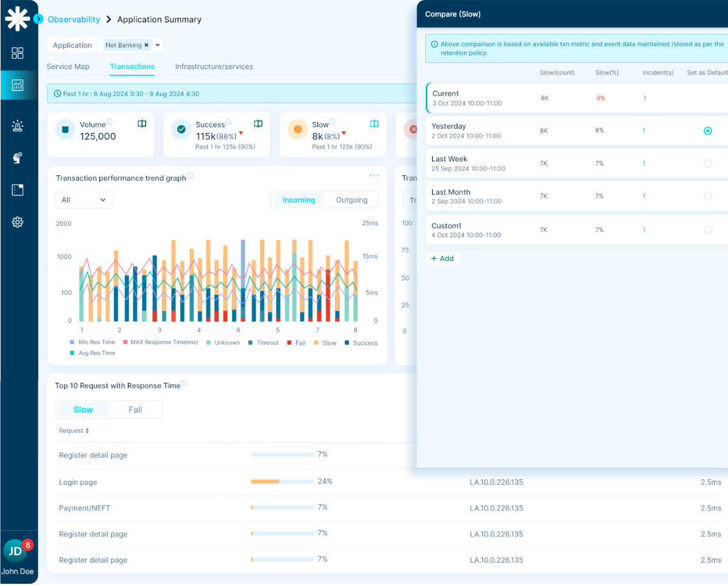Set Last Month as default comparison
Image resolution: width=728 pixels, height=585 pixels.
[x=707, y=196]
